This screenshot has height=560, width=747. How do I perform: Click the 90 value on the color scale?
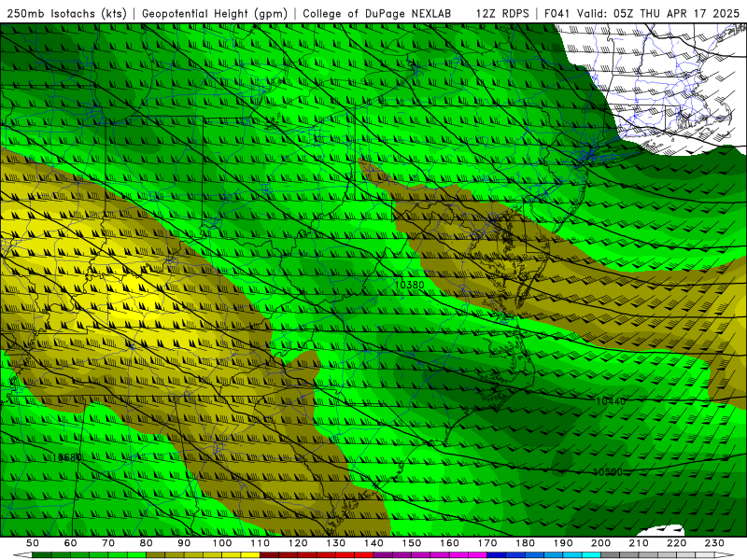[x=184, y=543]
